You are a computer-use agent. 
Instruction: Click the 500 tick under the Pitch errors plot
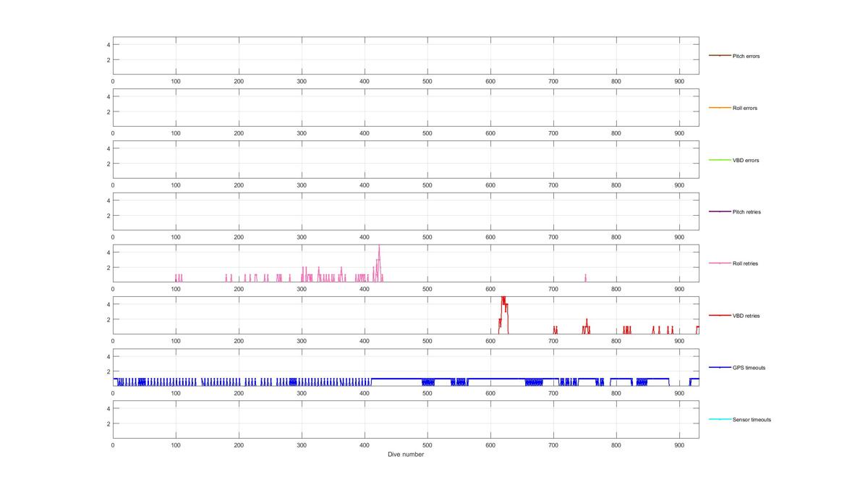[x=427, y=82]
